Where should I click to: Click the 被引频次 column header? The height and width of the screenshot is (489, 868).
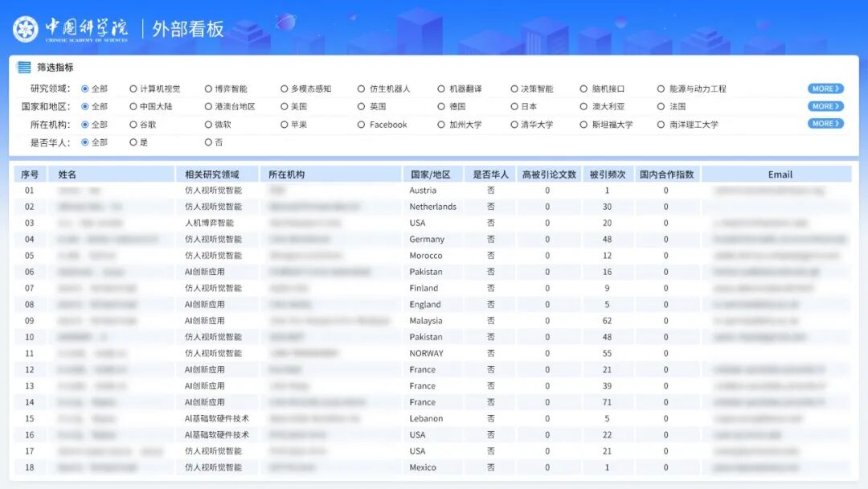coord(609,174)
